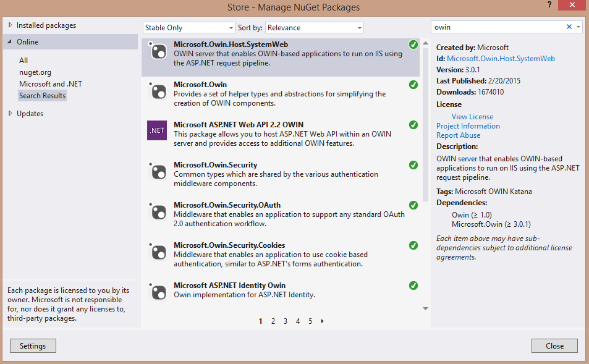The image size is (589, 364).
Task: Click the Microsoft.Owin.Host.SystemWeb package icon
Action: [x=158, y=51]
